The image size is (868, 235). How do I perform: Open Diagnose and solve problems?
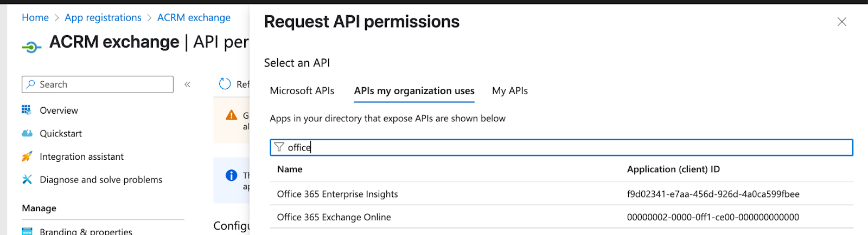click(101, 180)
